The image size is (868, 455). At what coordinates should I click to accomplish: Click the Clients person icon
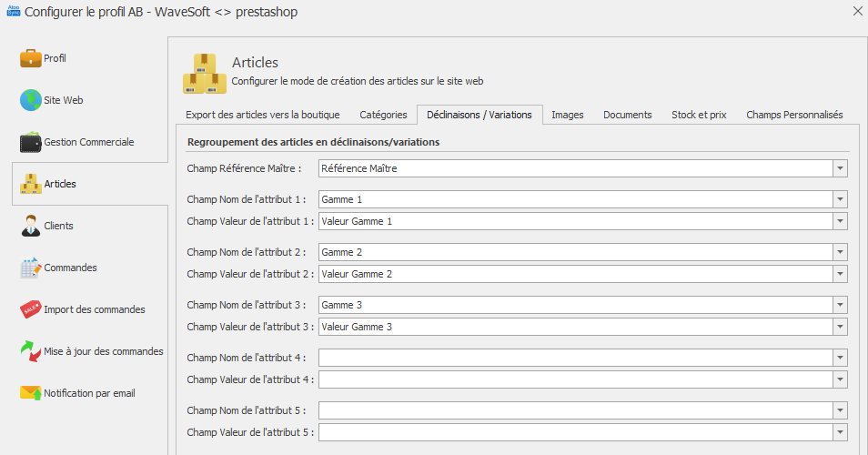click(30, 226)
